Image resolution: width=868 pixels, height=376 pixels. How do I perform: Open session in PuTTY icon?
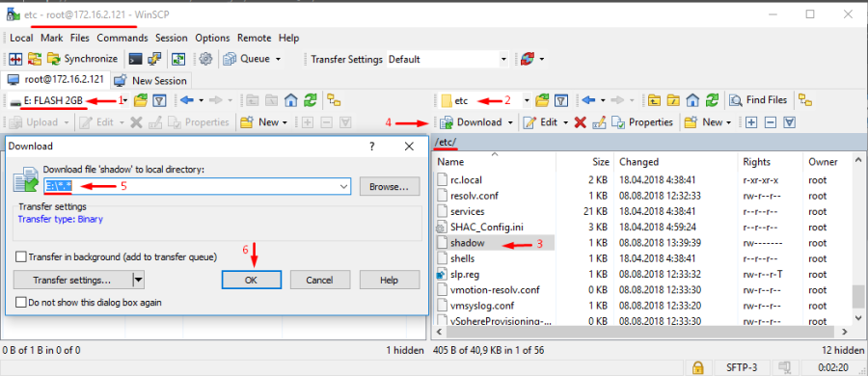(154, 59)
